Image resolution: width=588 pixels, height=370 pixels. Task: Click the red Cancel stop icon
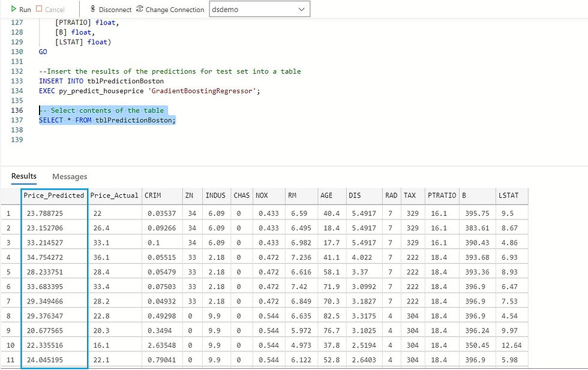(39, 8)
